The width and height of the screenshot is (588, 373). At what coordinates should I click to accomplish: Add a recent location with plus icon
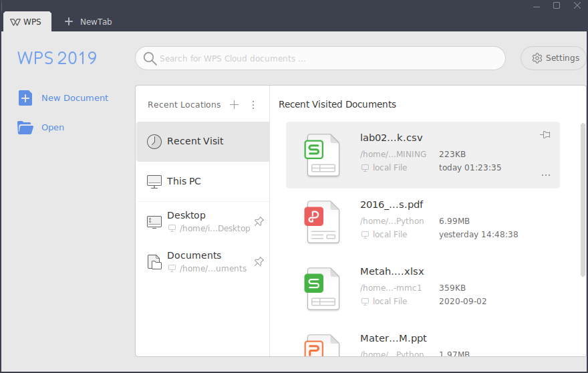click(x=234, y=105)
